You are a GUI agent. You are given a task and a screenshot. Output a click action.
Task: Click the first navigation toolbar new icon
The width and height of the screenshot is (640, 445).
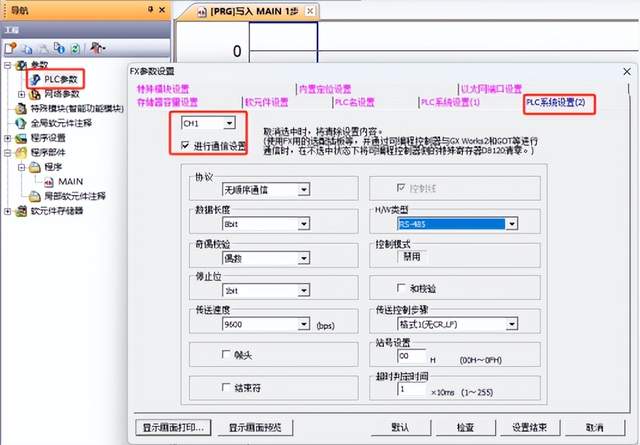coord(10,47)
